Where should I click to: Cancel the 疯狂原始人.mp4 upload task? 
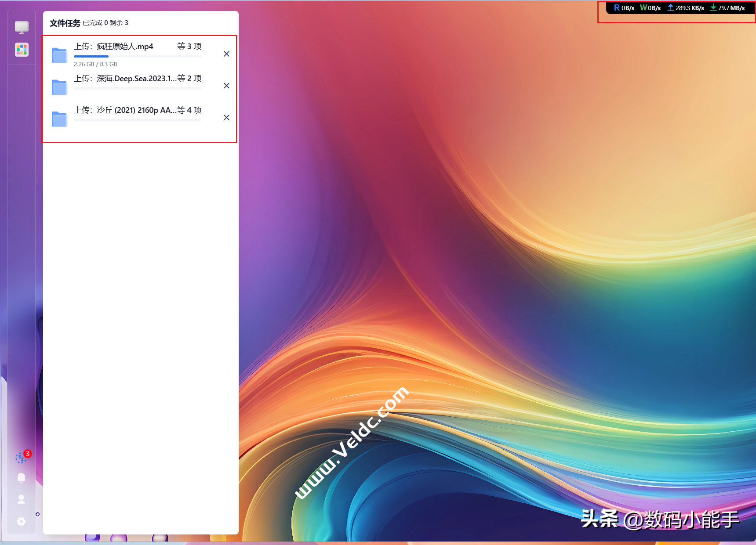pyautogui.click(x=226, y=54)
